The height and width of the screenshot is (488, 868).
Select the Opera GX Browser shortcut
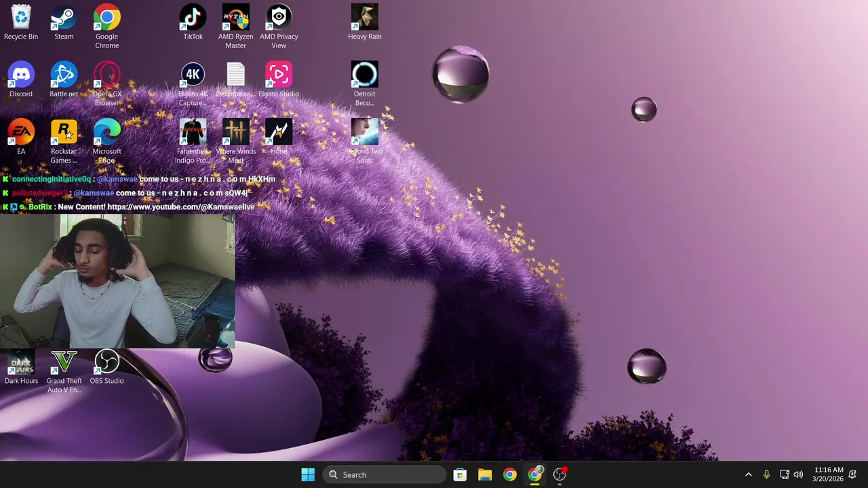pyautogui.click(x=106, y=85)
